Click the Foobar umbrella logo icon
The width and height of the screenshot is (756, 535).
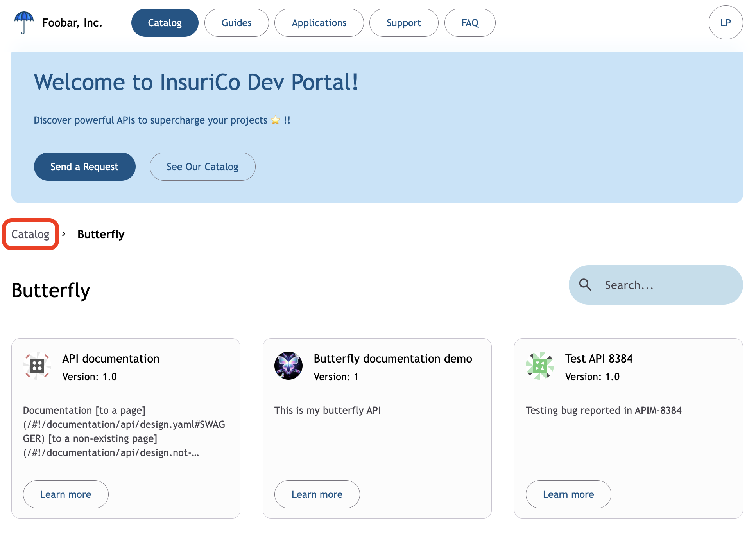(24, 22)
